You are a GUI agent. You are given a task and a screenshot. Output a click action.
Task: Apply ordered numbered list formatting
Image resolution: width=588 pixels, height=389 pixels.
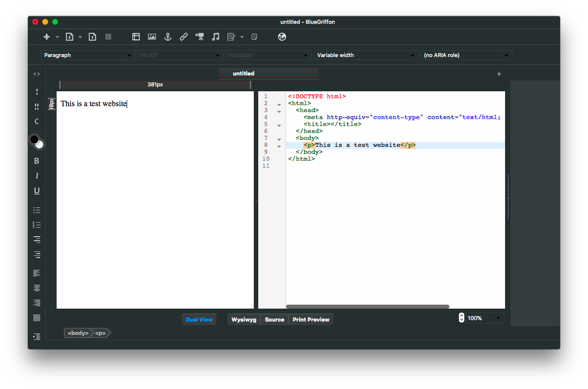coord(37,225)
